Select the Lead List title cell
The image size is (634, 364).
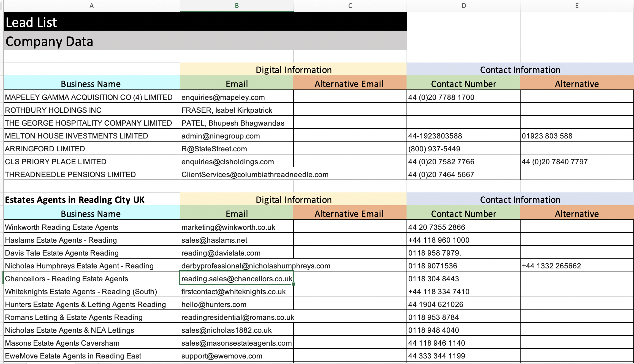pyautogui.click(x=92, y=22)
